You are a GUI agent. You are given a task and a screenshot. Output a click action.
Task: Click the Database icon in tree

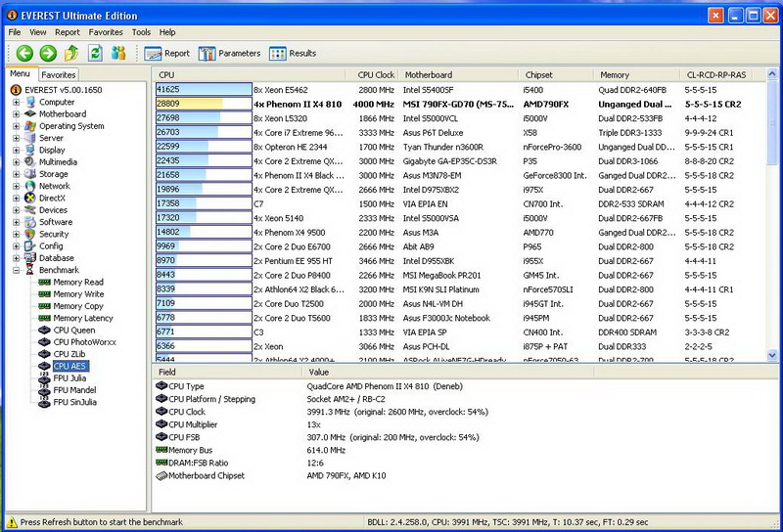point(30,258)
